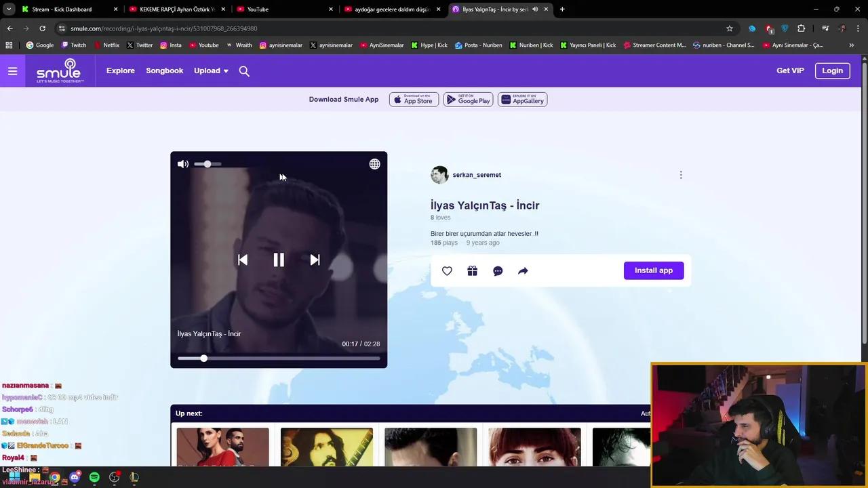This screenshot has height=488, width=868.
Task: Click the song title İlyas YalçınTaş - İncir heading
Action: (485, 205)
